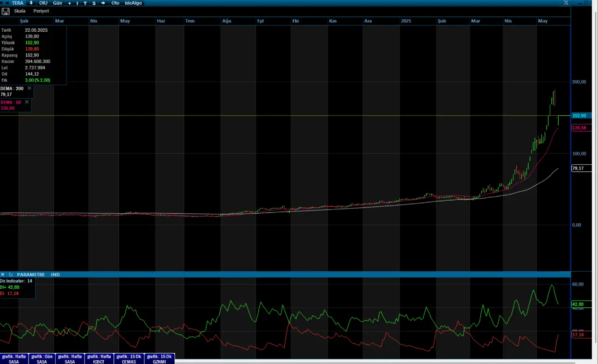Open ideAlgo from the toolbar

(x=133, y=3)
